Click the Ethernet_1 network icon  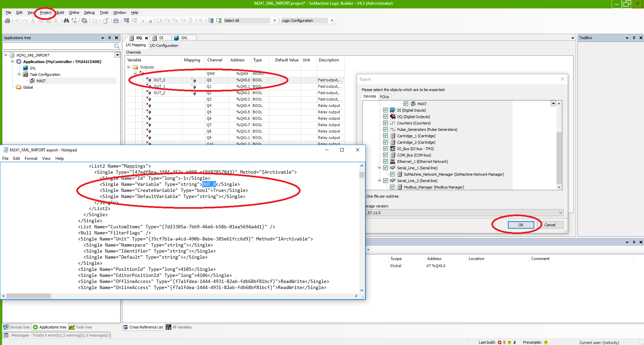pos(393,162)
